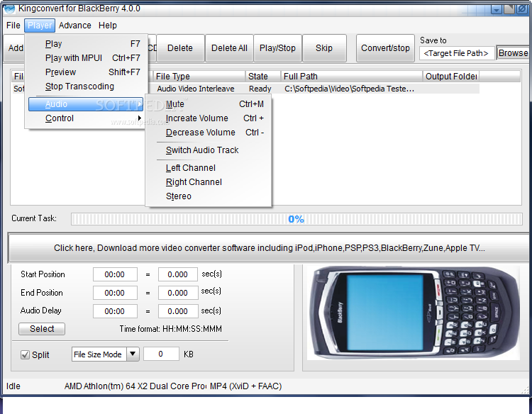
Task: Toggle the Split checkbox
Action: point(25,354)
